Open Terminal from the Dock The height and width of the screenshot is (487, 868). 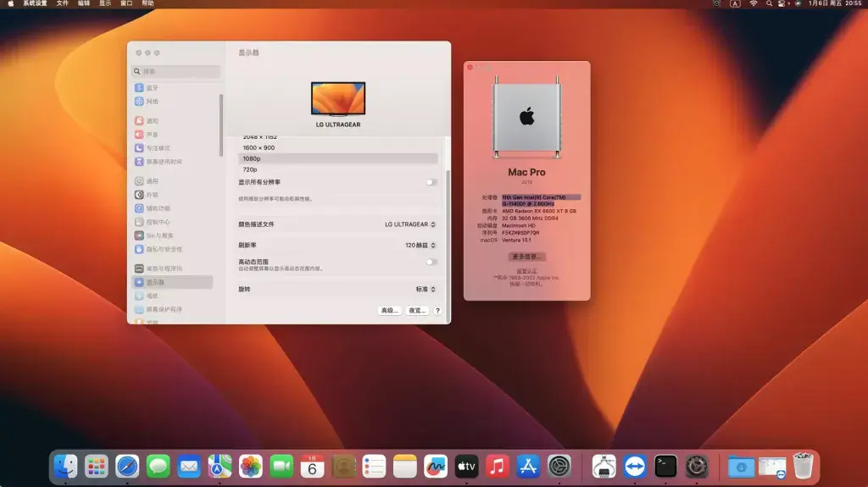[x=665, y=466]
